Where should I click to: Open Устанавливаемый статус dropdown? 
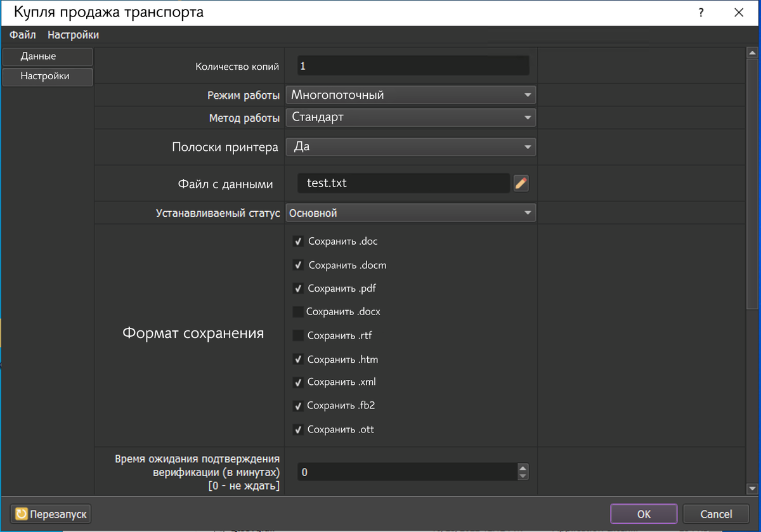(x=411, y=213)
